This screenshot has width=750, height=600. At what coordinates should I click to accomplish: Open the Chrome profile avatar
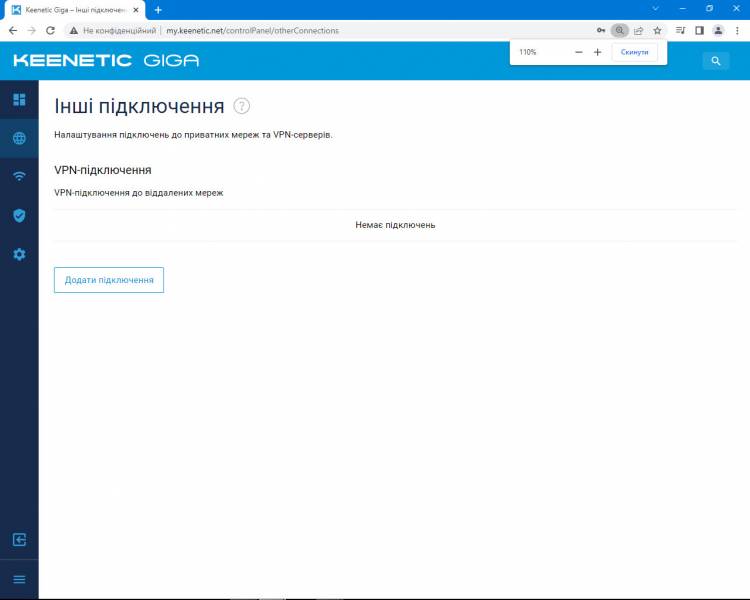(718, 30)
